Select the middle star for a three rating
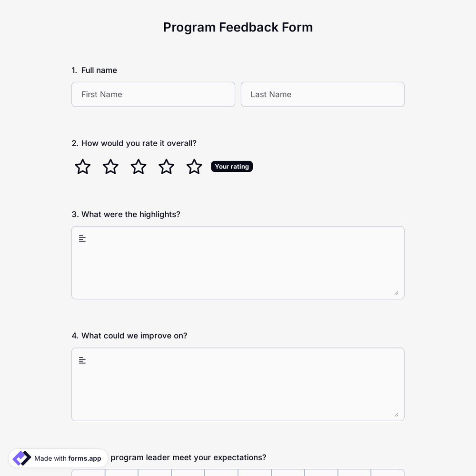The width and height of the screenshot is (476, 476). (x=138, y=167)
